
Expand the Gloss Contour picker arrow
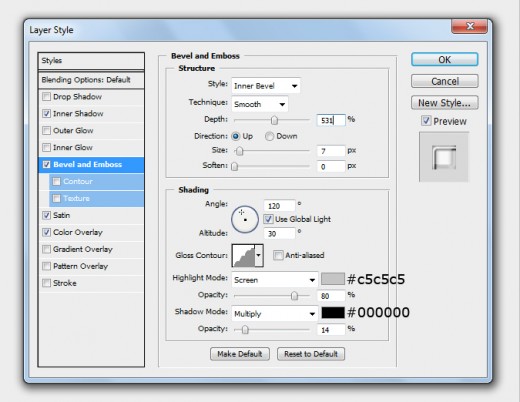click(x=259, y=255)
